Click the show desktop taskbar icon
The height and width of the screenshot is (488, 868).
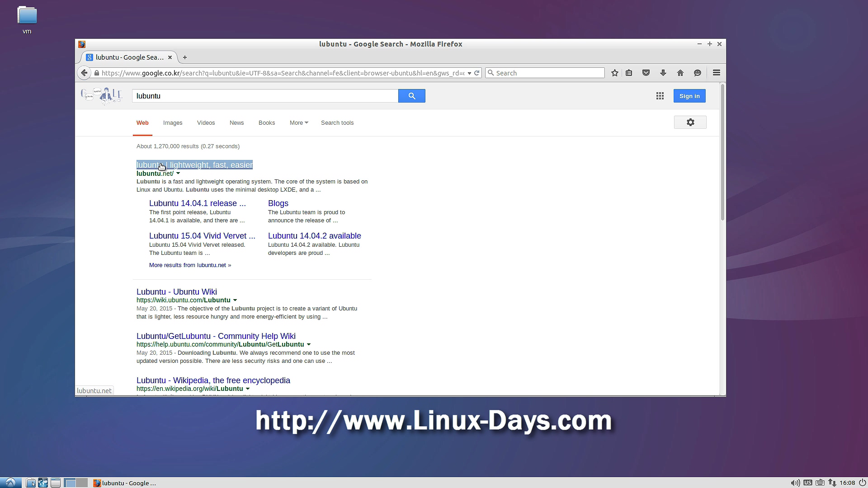[x=56, y=483]
